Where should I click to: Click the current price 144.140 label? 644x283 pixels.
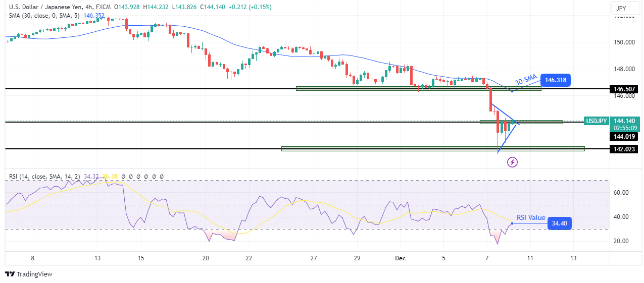point(624,121)
